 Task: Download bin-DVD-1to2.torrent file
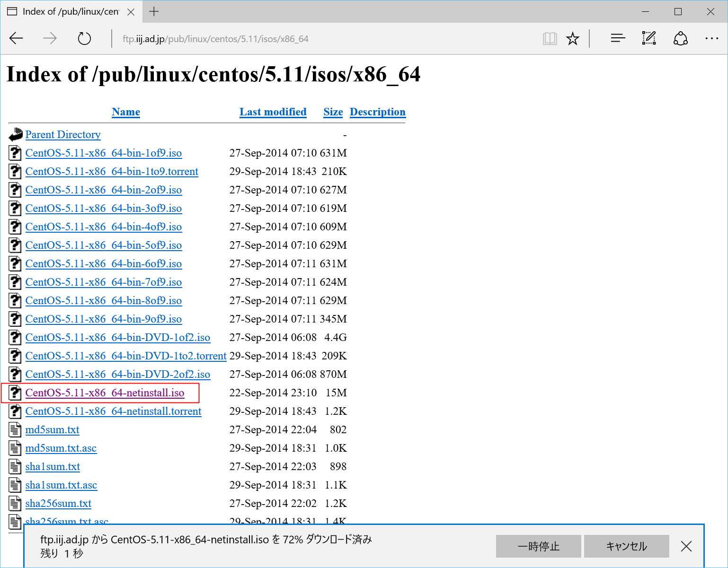[126, 356]
